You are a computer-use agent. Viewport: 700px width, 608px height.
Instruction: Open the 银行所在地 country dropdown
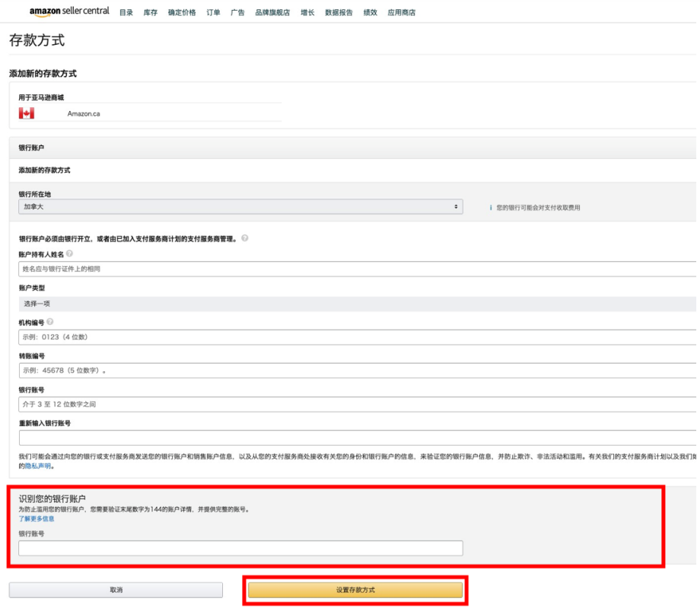[x=240, y=206]
